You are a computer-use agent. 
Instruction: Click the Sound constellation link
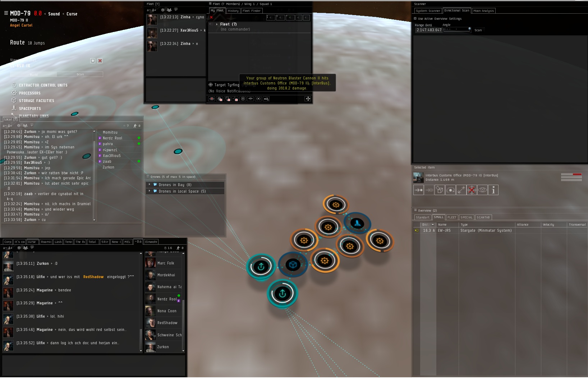point(54,14)
